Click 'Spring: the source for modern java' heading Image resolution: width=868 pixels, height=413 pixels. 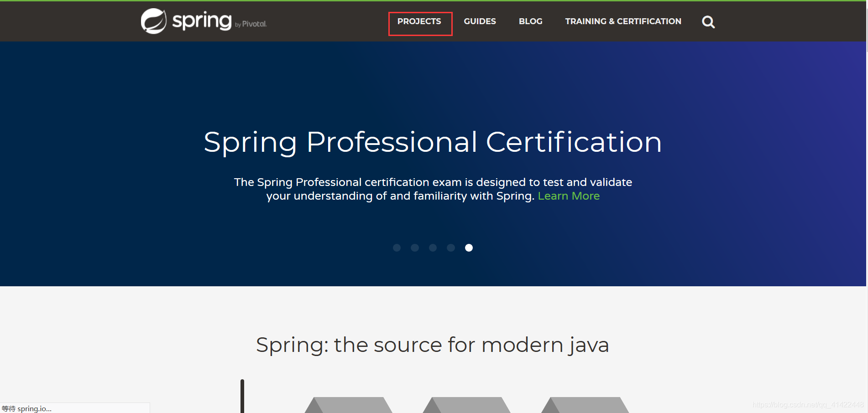point(433,345)
